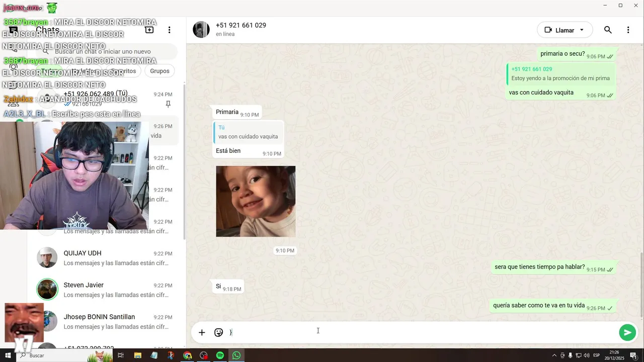Screen dimensions: 644x362
Task: Click the new chat icon in the chats header
Action: (149, 30)
